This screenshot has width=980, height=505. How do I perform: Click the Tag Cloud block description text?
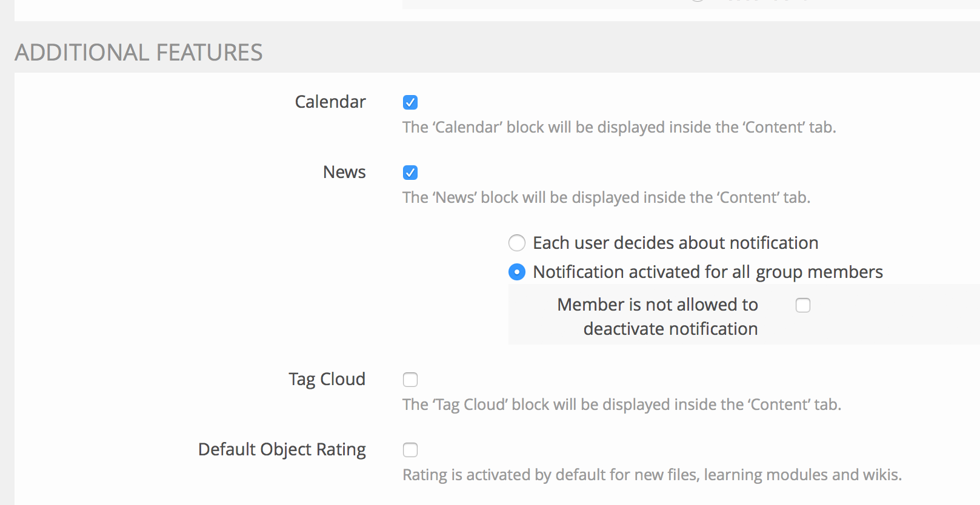[621, 404]
